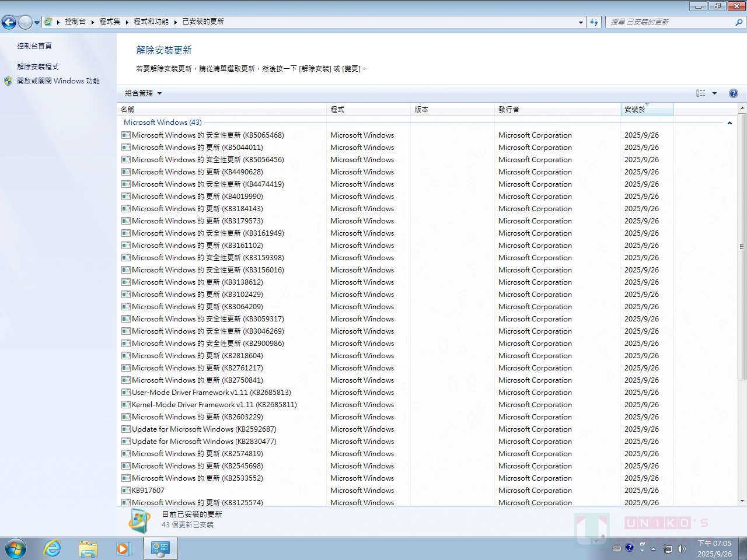Sort the list by the 發行者 column
Image resolution: width=747 pixels, height=560 pixels.
click(557, 109)
